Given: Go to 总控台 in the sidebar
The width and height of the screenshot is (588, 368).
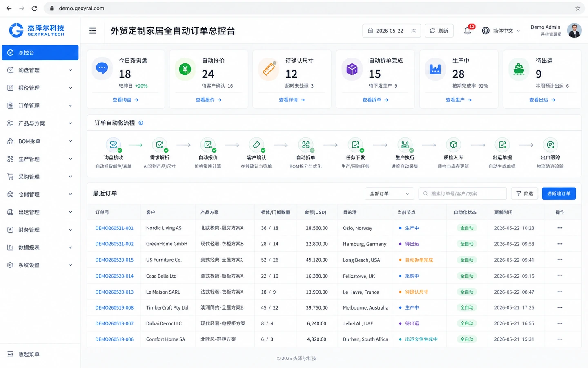Looking at the screenshot, I should click(x=40, y=53).
